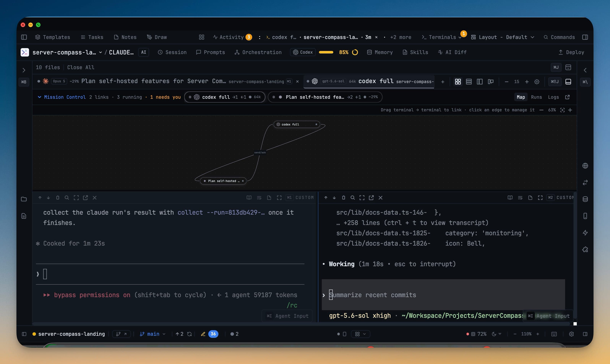
Task: Click the Plan self-hosted node on the map
Action: pos(223,181)
